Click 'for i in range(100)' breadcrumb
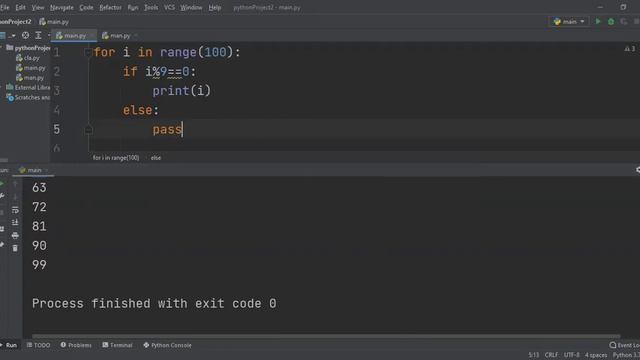The height and width of the screenshot is (360, 640). (116, 158)
